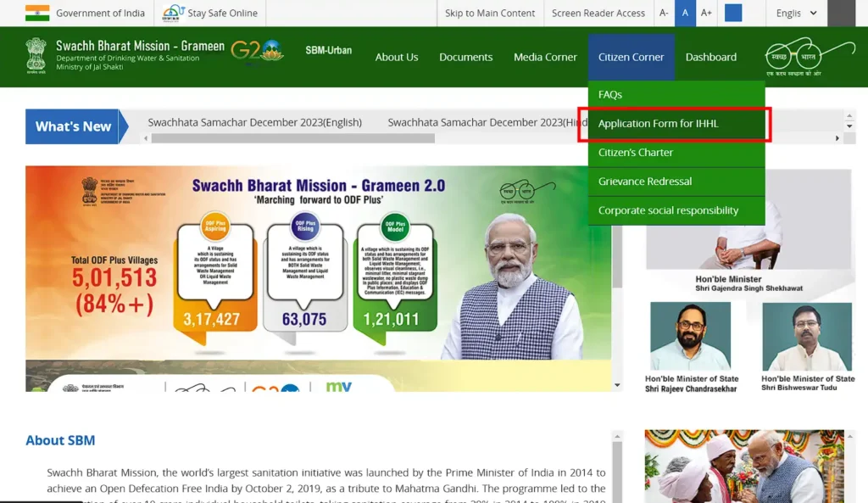
Task: Open the English language dropdown
Action: pyautogui.click(x=796, y=13)
